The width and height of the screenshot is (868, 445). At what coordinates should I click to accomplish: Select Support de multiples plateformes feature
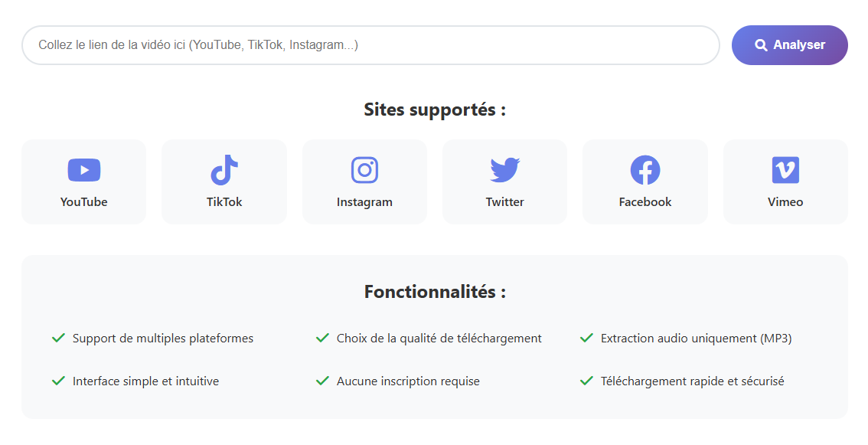(x=162, y=337)
